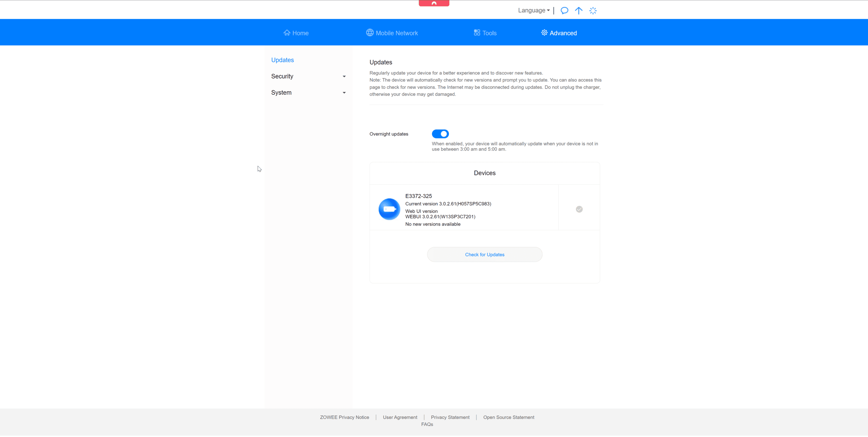Click the upward arrow update icon
This screenshot has width=868, height=437.
[x=578, y=10]
